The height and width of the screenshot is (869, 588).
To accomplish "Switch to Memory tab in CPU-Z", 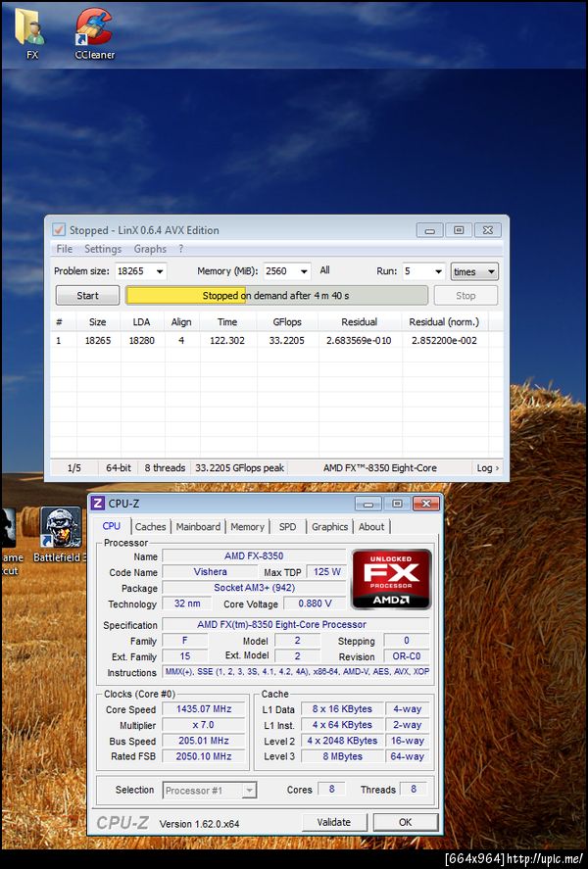I will 247,526.
